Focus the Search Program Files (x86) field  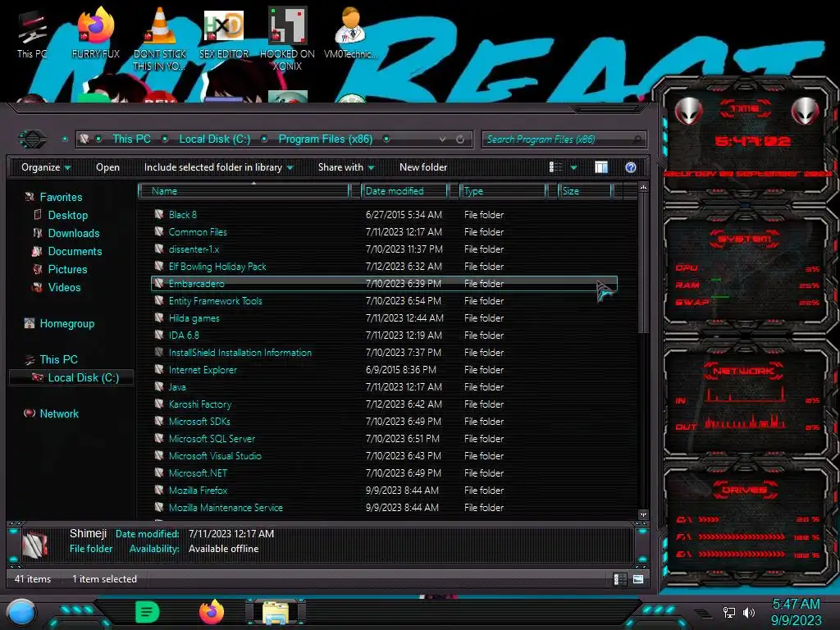coord(564,139)
